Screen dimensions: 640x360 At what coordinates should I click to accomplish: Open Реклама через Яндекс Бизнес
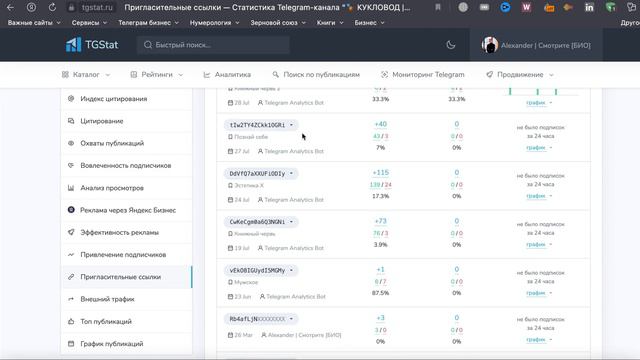click(x=127, y=210)
